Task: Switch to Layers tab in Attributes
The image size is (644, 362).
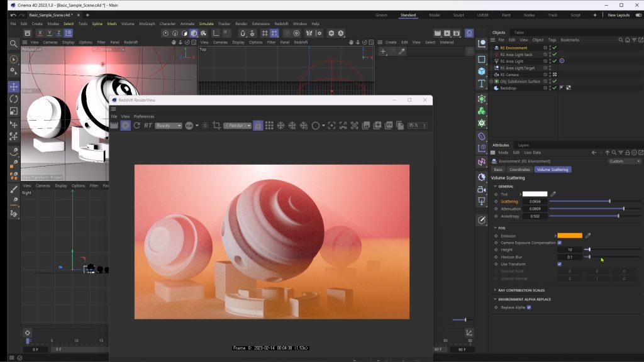Action: (x=523, y=145)
